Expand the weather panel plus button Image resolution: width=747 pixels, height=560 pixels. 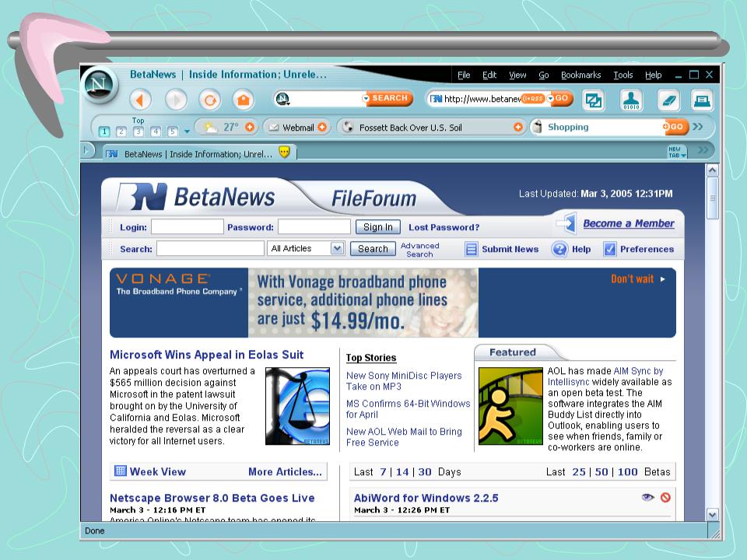250,127
